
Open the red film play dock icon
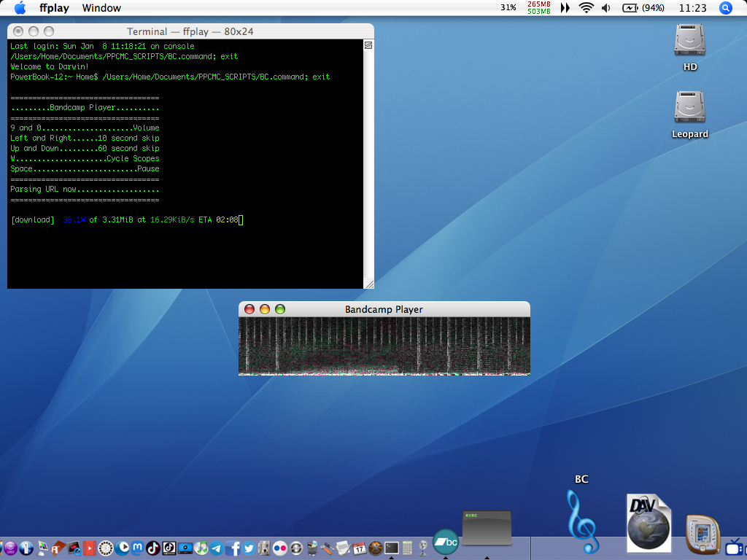(90, 548)
